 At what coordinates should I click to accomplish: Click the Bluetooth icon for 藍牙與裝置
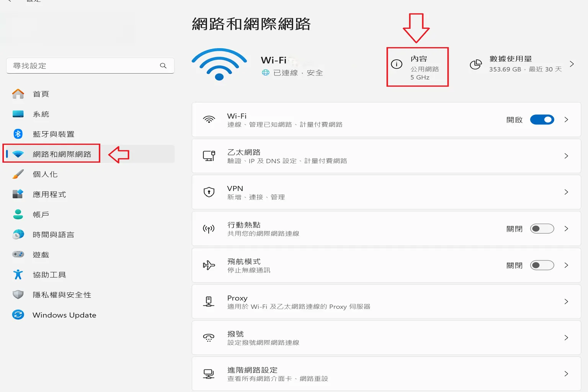tap(18, 134)
